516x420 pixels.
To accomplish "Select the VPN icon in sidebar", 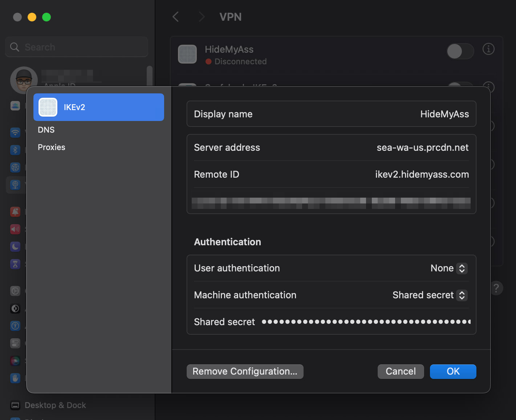I will coord(15,185).
